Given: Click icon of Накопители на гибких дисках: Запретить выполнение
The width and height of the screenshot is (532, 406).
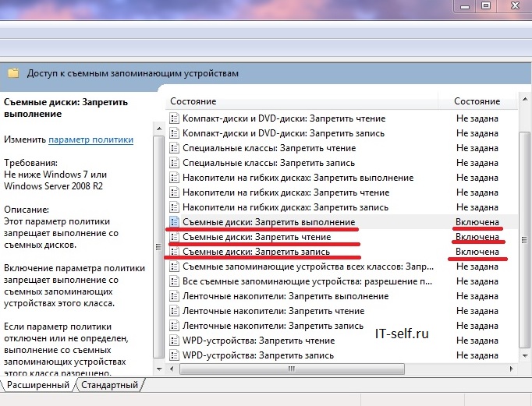Looking at the screenshot, I should (x=174, y=178).
